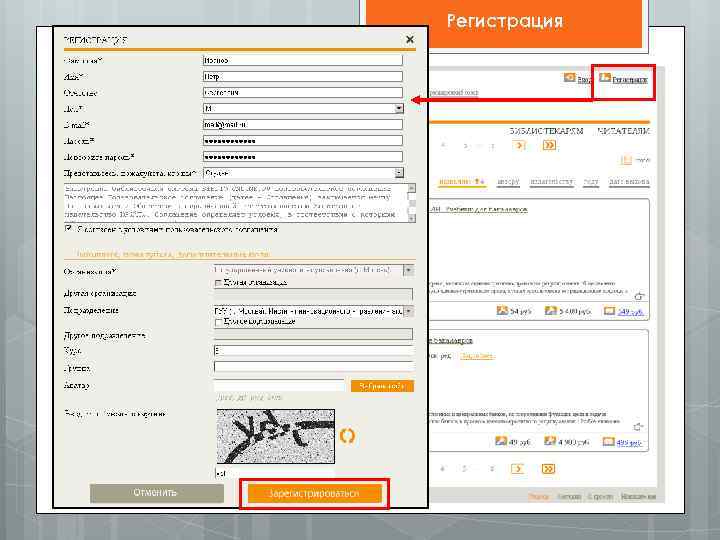Click the patronymic input field
This screenshot has height=540, width=720.
tap(303, 92)
